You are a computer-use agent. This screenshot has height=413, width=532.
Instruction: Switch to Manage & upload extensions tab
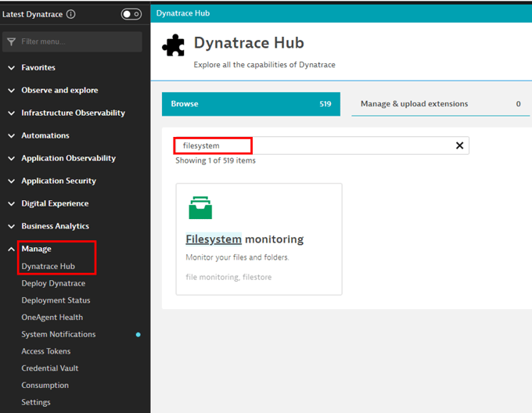440,104
